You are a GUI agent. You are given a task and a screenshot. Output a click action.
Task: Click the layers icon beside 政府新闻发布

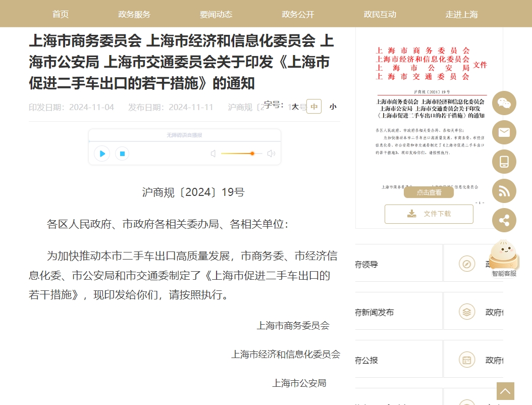pyautogui.click(x=466, y=312)
